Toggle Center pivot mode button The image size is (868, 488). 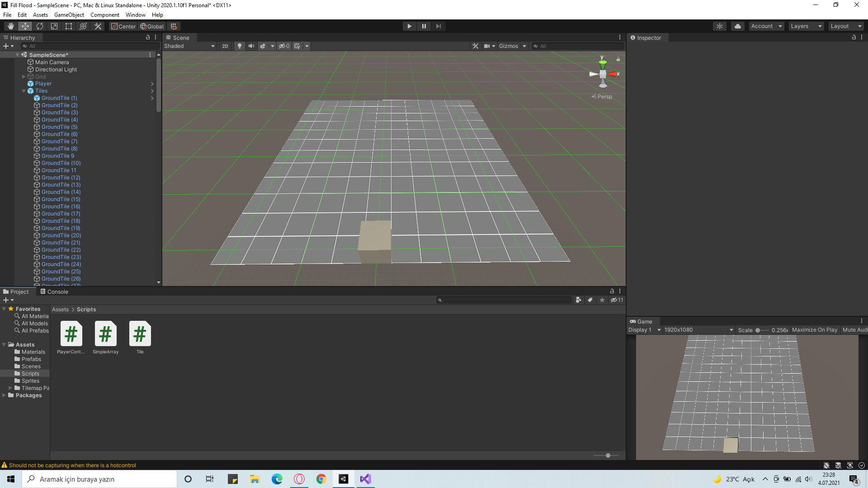coord(123,26)
